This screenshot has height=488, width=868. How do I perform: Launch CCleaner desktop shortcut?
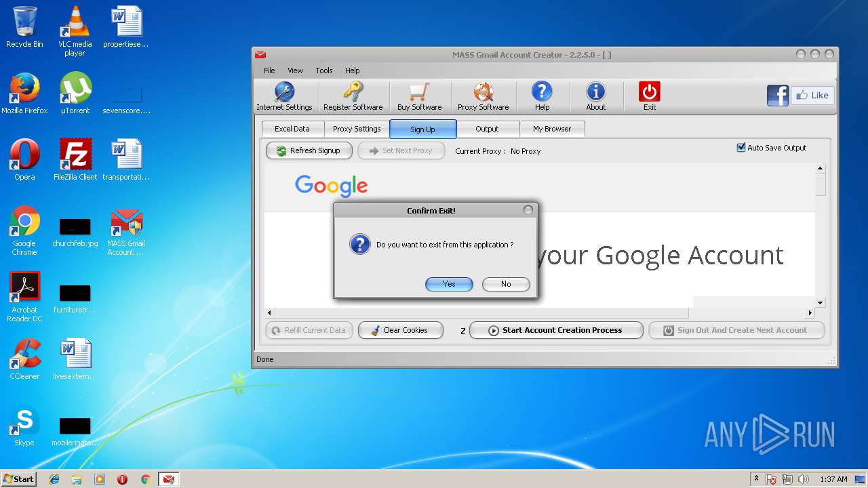point(24,359)
